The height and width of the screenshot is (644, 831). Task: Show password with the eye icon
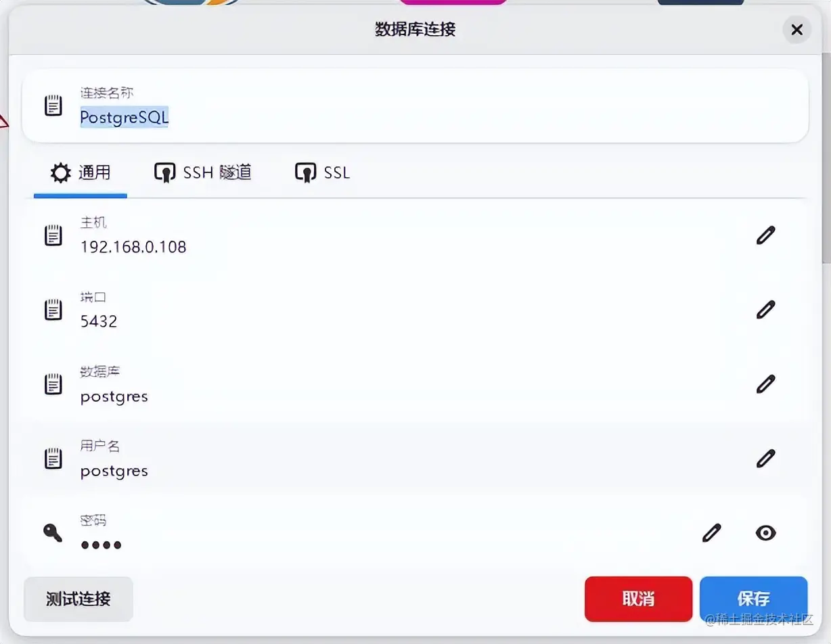(765, 533)
